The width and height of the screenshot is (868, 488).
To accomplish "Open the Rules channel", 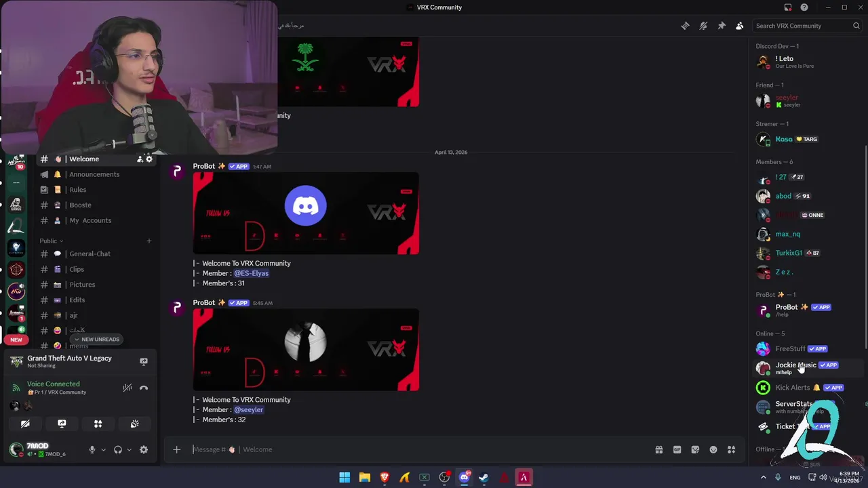I will pos(95,190).
